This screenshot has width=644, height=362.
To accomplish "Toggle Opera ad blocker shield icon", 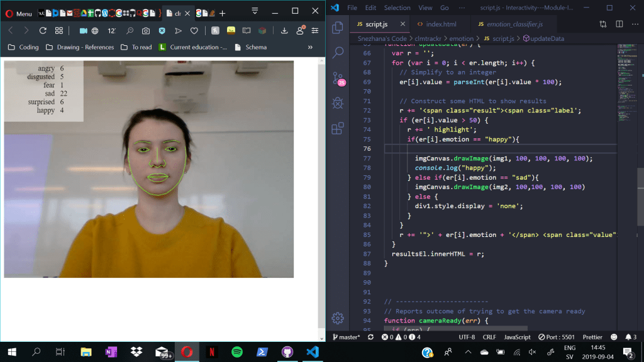I will click(x=162, y=31).
